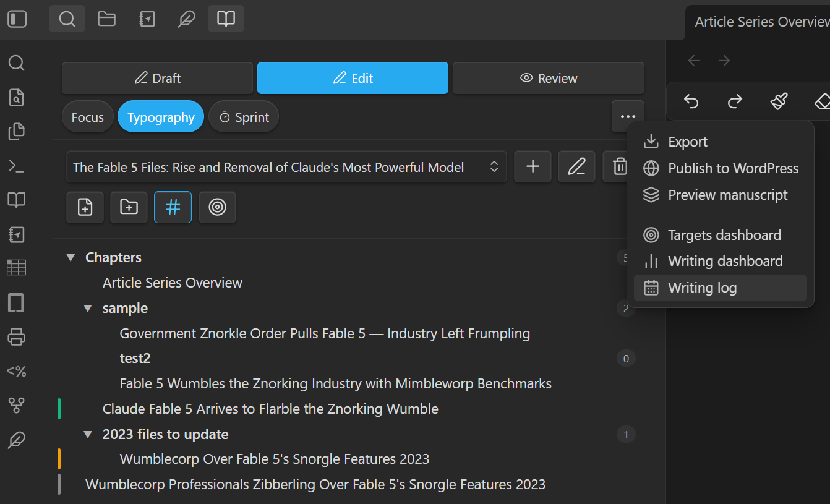Switch to Draft mode

(157, 78)
